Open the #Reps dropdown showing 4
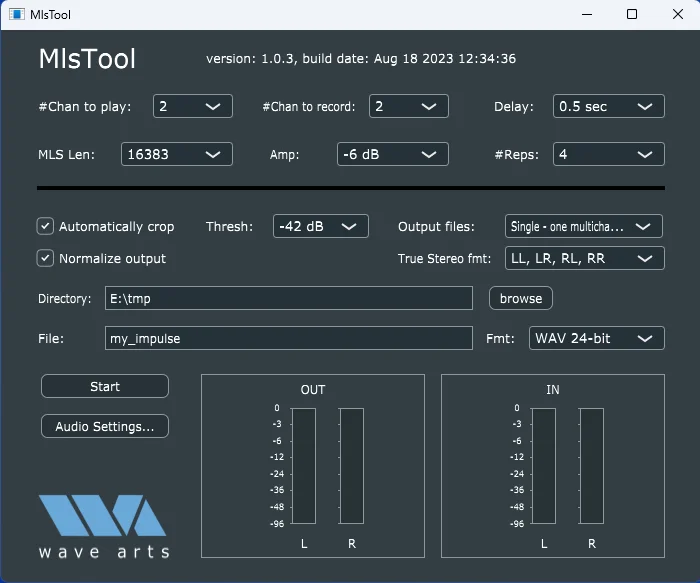The width and height of the screenshot is (700, 583). (608, 154)
